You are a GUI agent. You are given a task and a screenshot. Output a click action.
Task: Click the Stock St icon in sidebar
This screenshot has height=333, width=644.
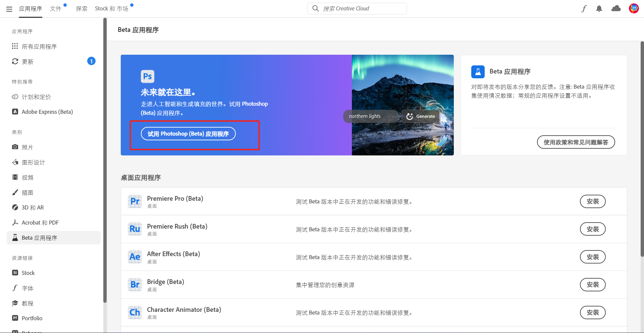pos(15,273)
